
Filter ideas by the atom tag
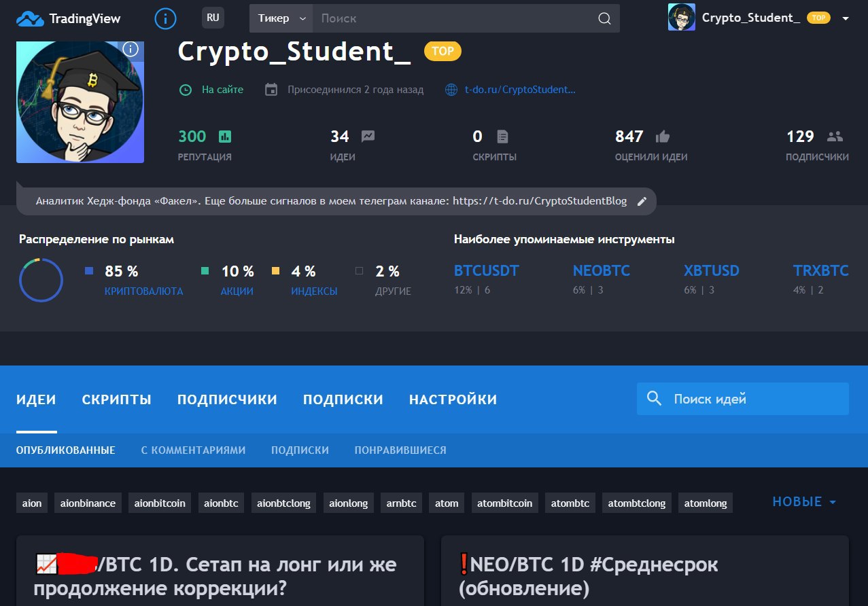click(x=447, y=503)
